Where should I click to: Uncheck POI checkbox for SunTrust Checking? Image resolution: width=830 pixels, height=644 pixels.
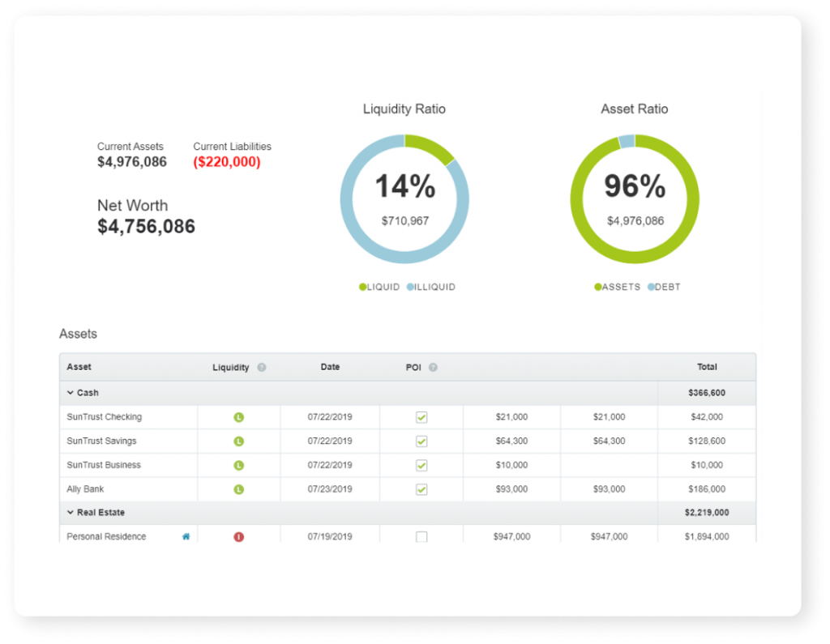point(421,417)
